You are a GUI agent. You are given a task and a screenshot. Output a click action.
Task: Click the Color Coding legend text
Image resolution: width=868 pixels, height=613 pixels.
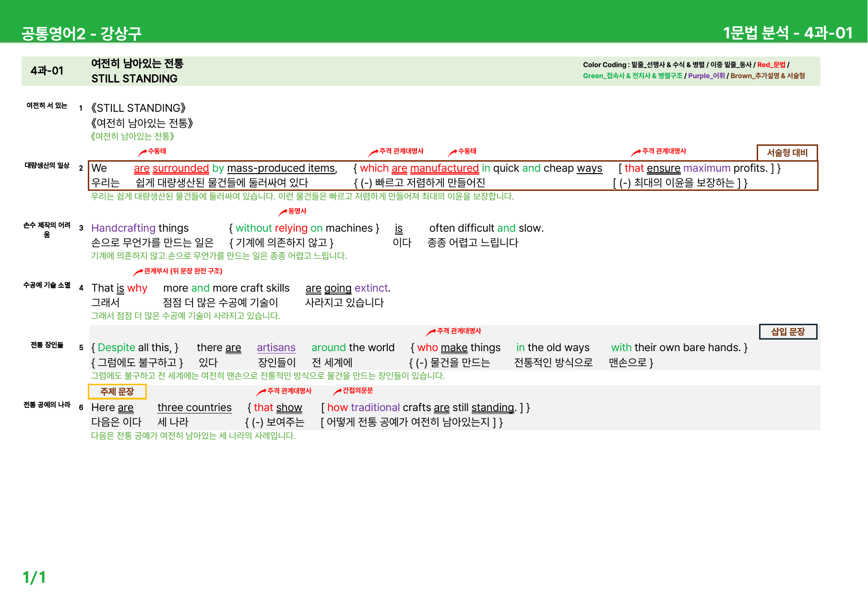point(694,70)
